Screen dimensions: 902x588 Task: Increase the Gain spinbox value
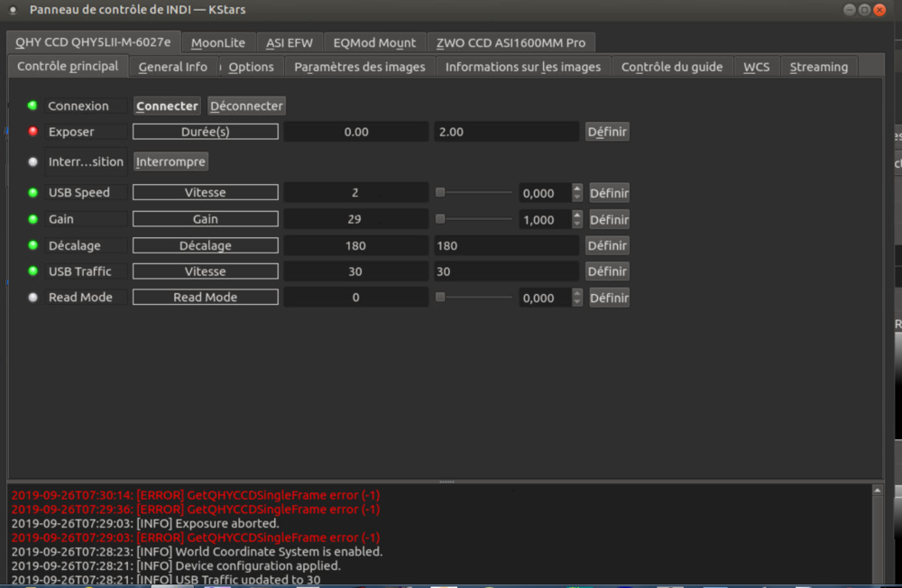[x=577, y=215]
